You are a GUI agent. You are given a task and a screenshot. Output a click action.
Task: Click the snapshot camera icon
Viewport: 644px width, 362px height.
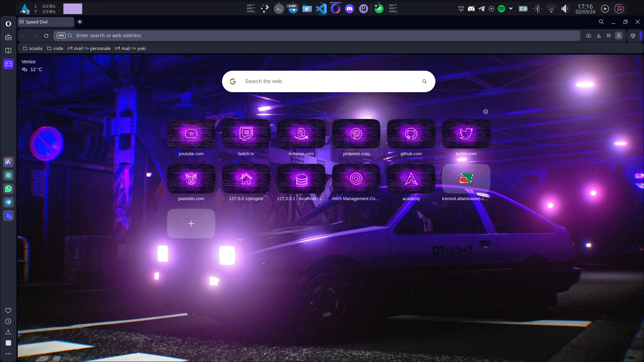588,36
